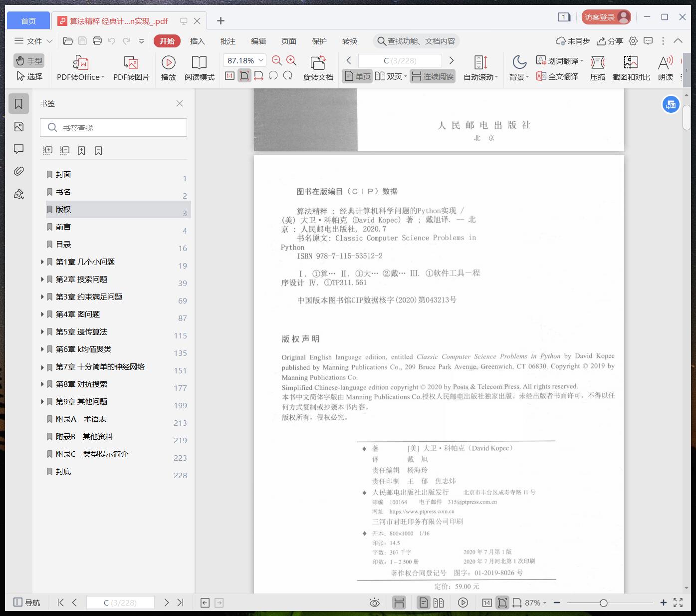The image size is (696, 616).
Task: Click the floating convert button at top right
Action: (671, 105)
